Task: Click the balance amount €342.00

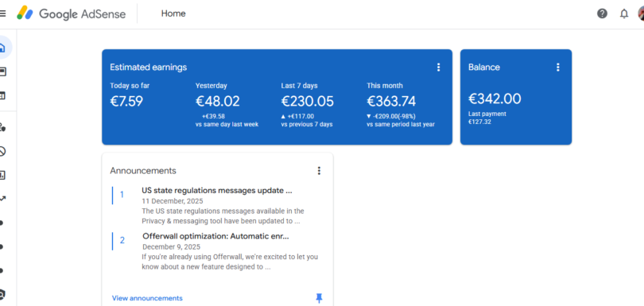Action: (x=495, y=99)
